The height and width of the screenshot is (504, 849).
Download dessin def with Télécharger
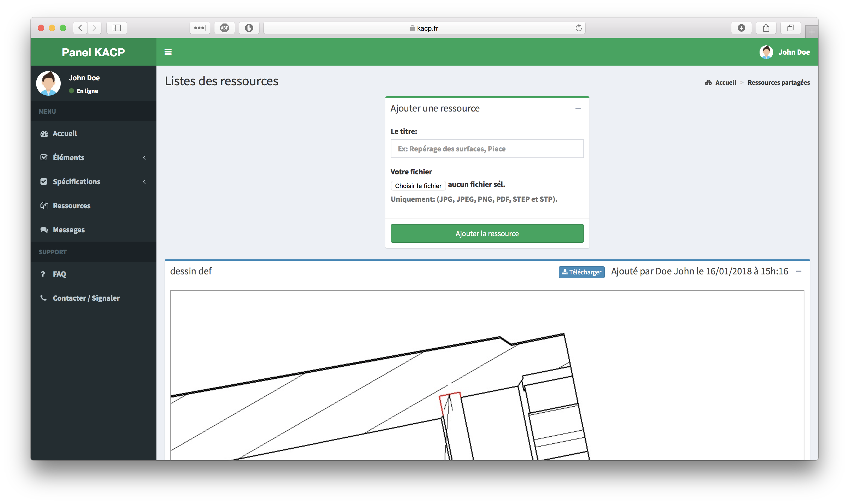[581, 272]
